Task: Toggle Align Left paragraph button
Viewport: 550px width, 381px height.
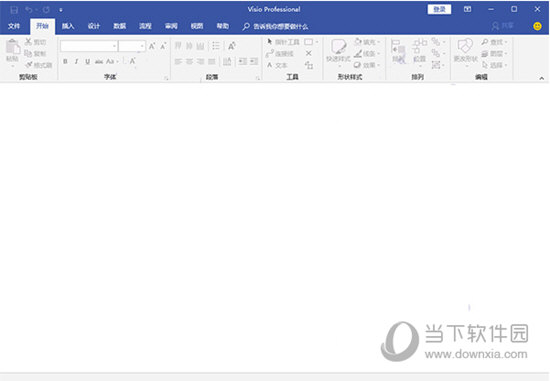Action: (178, 62)
